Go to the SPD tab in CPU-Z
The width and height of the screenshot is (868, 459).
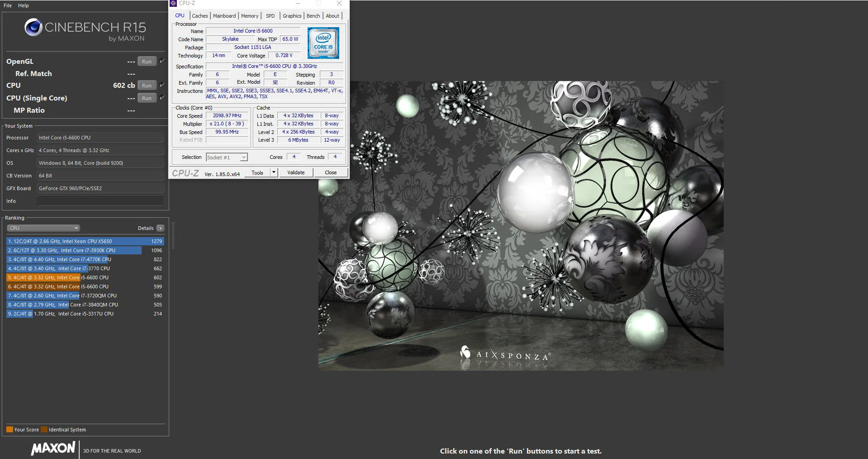coord(270,16)
